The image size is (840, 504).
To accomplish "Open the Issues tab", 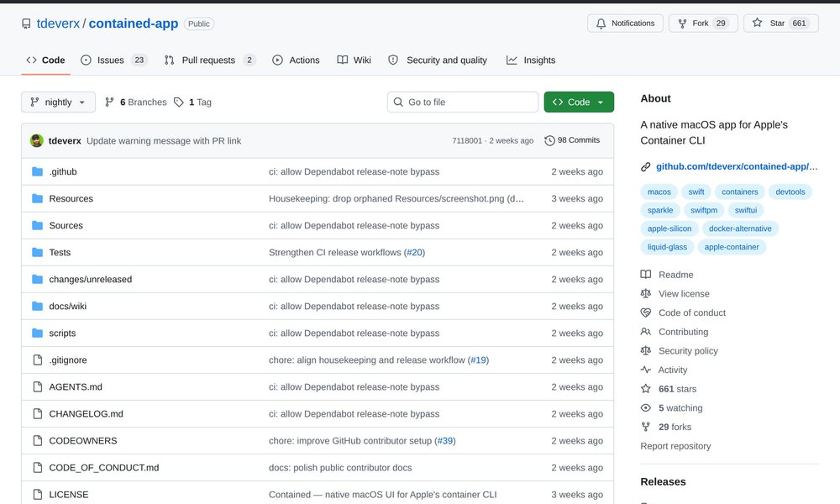I will (x=113, y=60).
